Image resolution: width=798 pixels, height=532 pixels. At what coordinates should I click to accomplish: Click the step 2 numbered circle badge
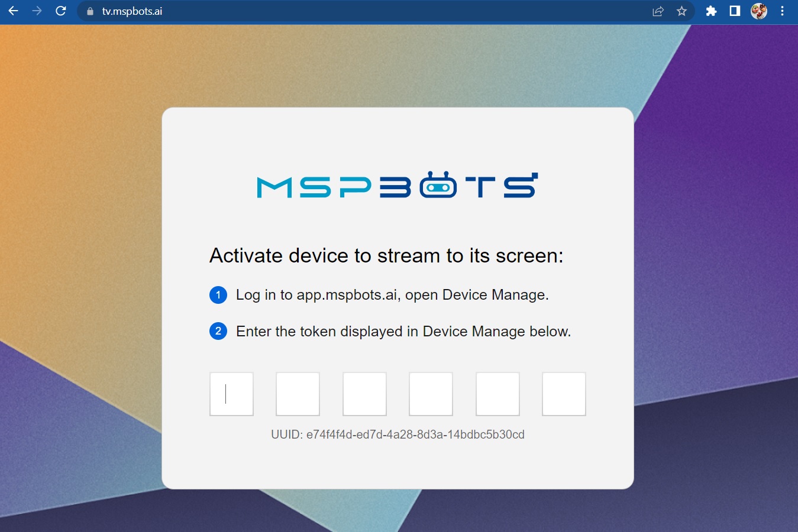218,332
